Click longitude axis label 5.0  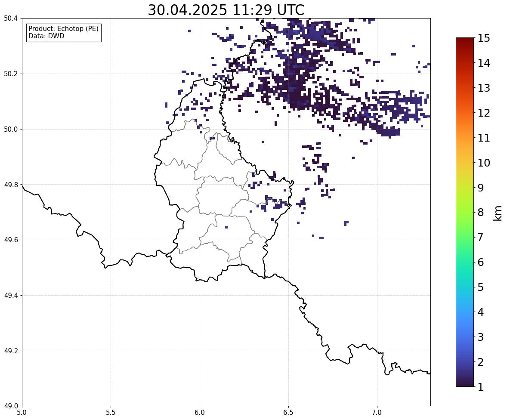click(22, 413)
